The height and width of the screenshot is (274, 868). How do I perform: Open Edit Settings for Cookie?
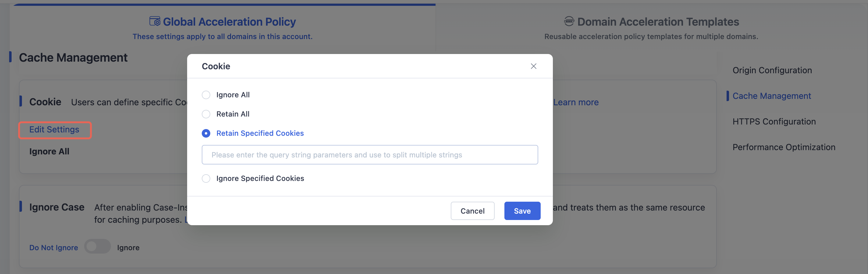coord(54,130)
